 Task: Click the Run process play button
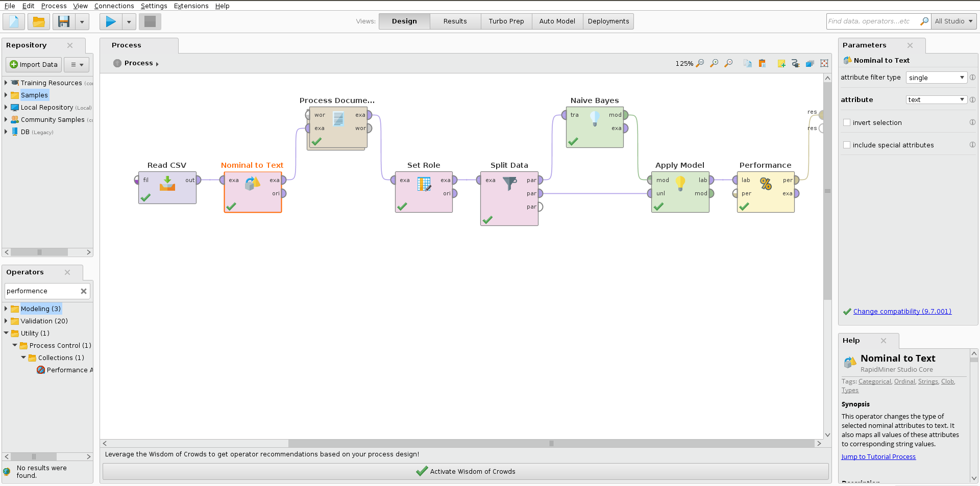tap(110, 21)
